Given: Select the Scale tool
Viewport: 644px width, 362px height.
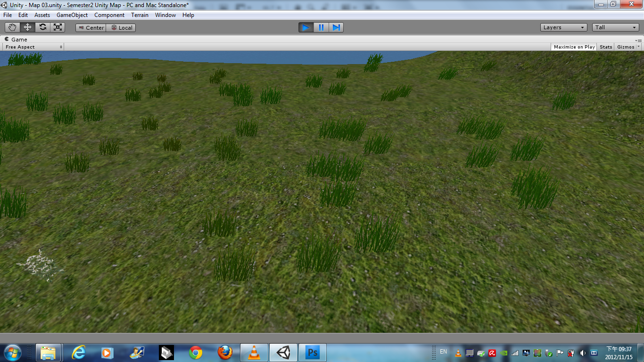Looking at the screenshot, I should point(58,27).
